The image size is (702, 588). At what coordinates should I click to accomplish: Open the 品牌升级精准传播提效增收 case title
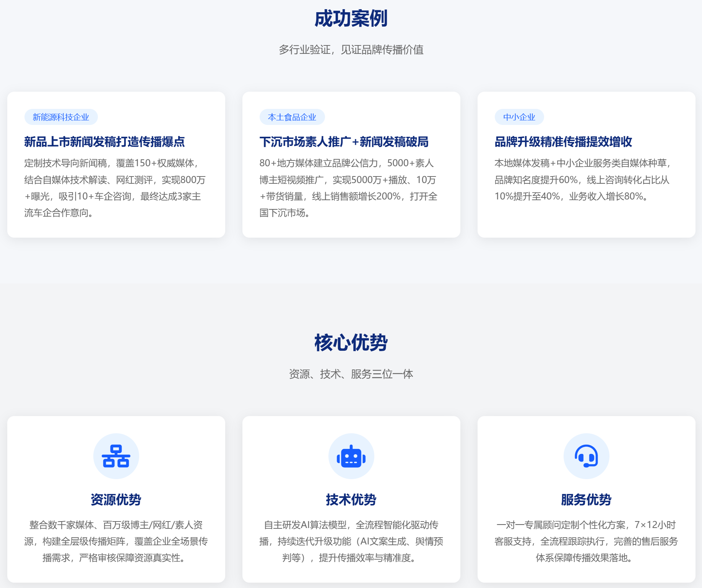[563, 142]
